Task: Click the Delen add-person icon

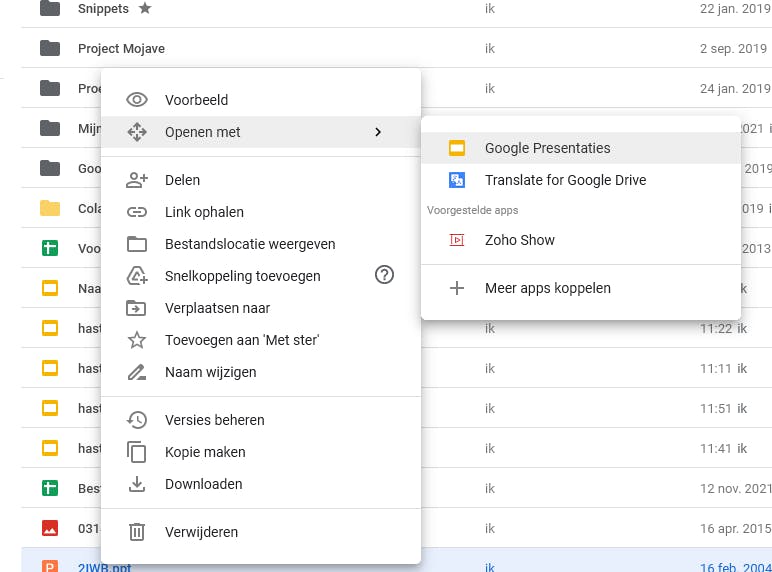Action: pos(137,180)
